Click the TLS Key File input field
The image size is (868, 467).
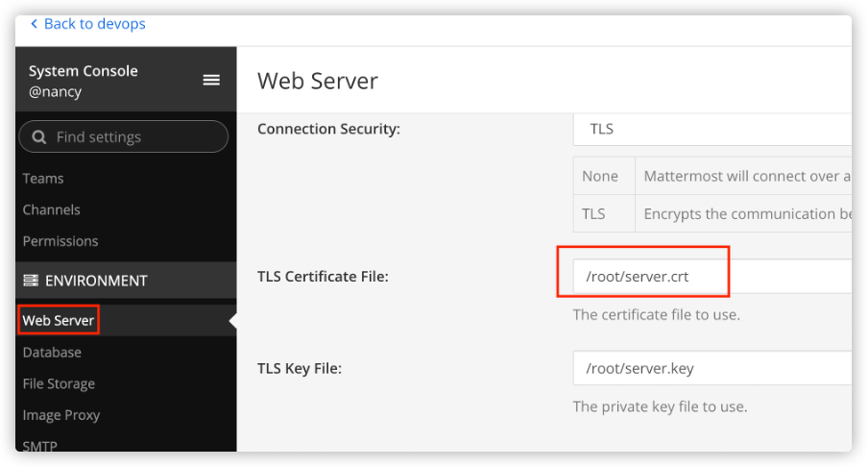(711, 367)
